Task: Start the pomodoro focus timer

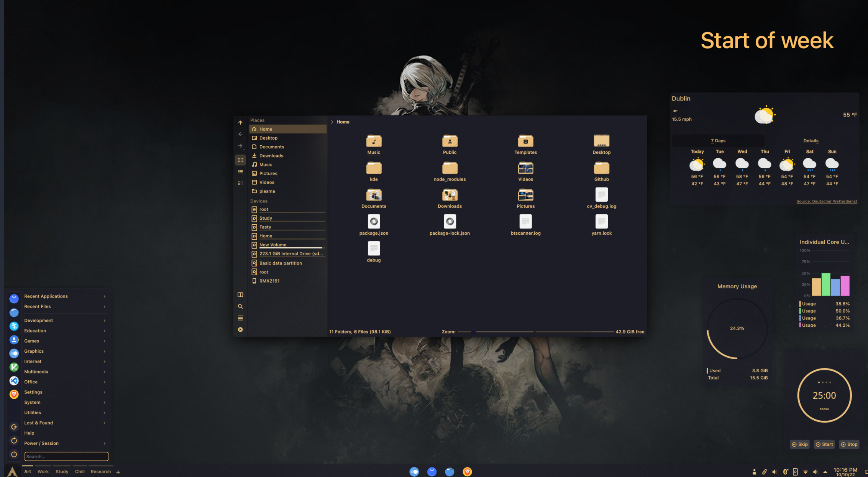Action: (824, 444)
